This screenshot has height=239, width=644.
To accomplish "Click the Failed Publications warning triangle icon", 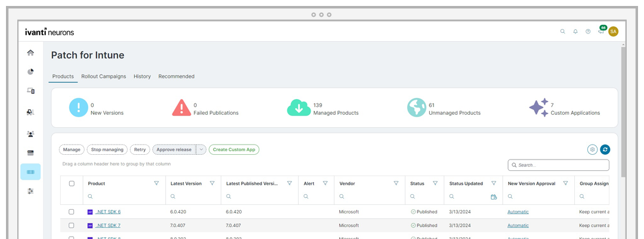I will click(181, 108).
